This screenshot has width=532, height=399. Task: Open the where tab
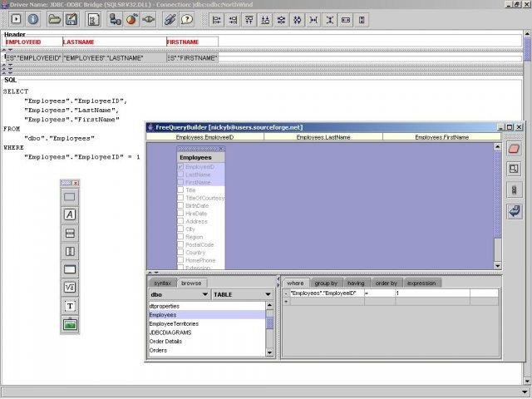296,283
